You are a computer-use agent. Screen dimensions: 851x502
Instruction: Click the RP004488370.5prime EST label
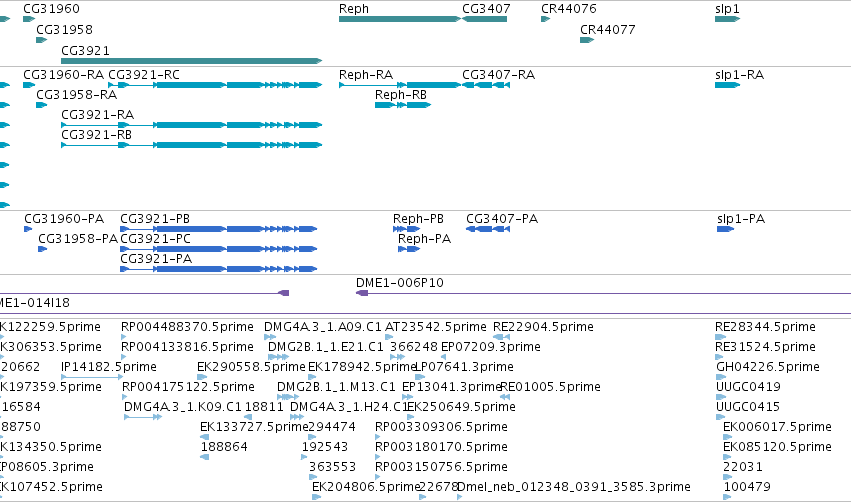click(x=187, y=327)
